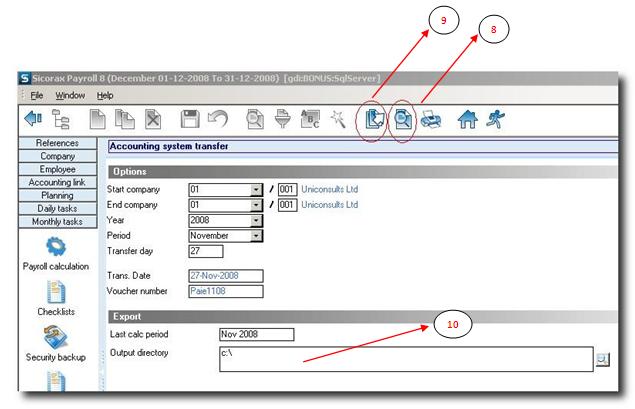
Task: Expand the Start company dropdown
Action: pyautogui.click(x=256, y=189)
